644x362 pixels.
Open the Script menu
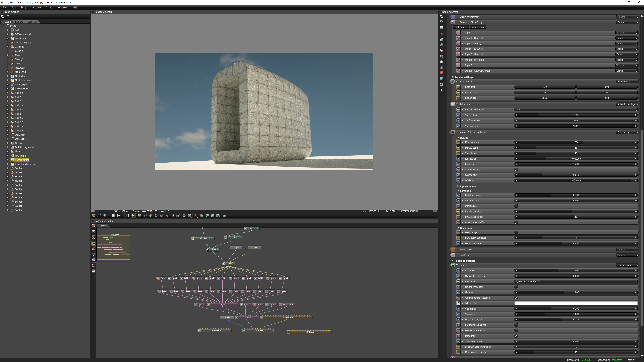[x=24, y=8]
